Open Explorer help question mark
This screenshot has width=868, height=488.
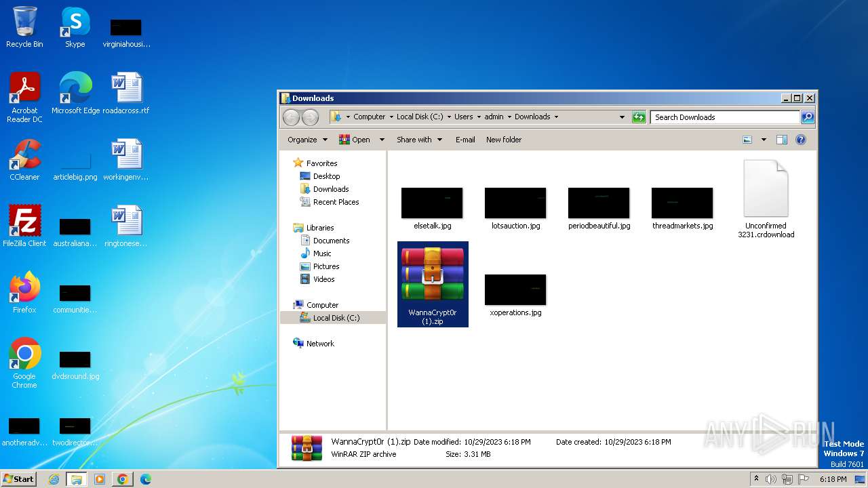[800, 140]
